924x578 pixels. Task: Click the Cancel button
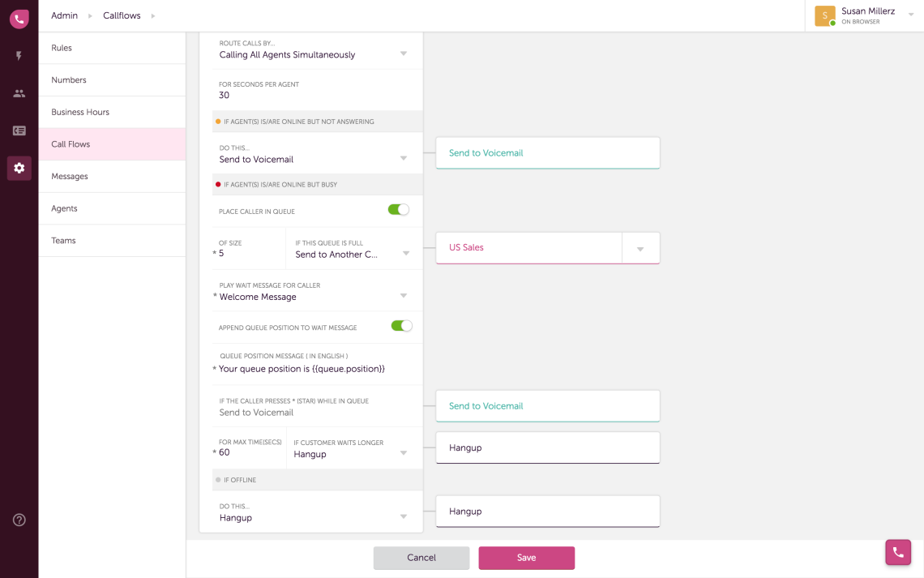[421, 558]
